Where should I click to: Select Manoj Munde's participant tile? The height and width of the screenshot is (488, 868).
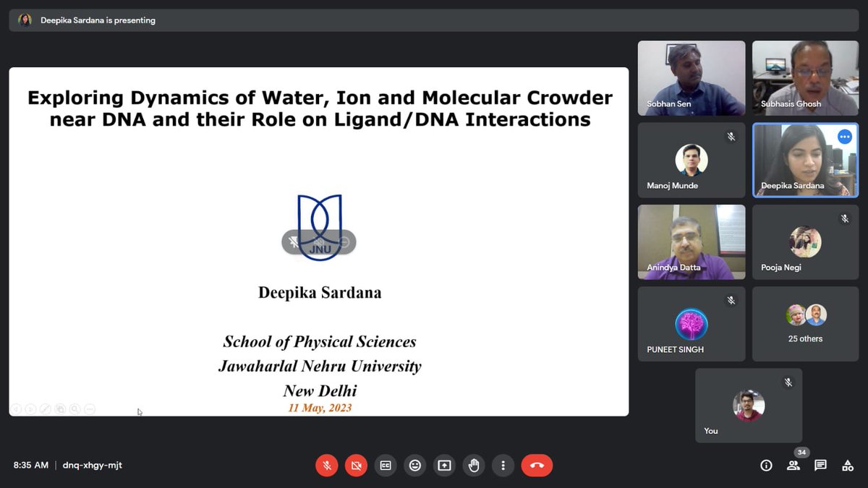[692, 160]
